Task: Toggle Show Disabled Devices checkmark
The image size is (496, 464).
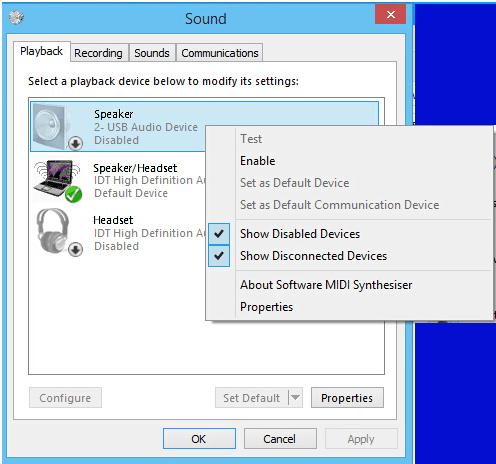Action: pyautogui.click(x=219, y=234)
